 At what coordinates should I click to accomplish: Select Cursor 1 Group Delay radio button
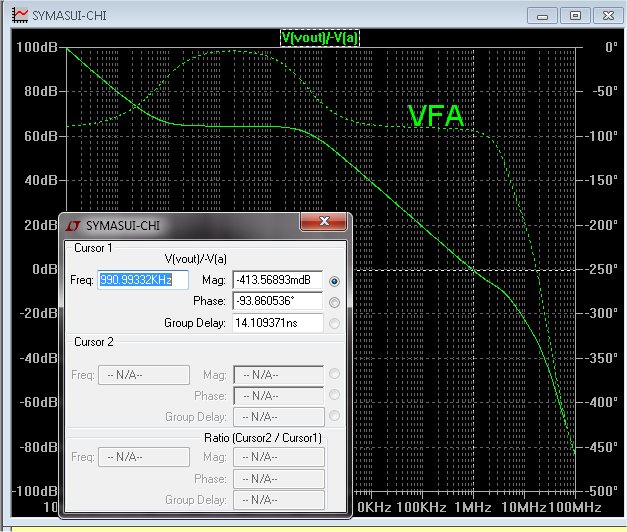tap(334, 323)
